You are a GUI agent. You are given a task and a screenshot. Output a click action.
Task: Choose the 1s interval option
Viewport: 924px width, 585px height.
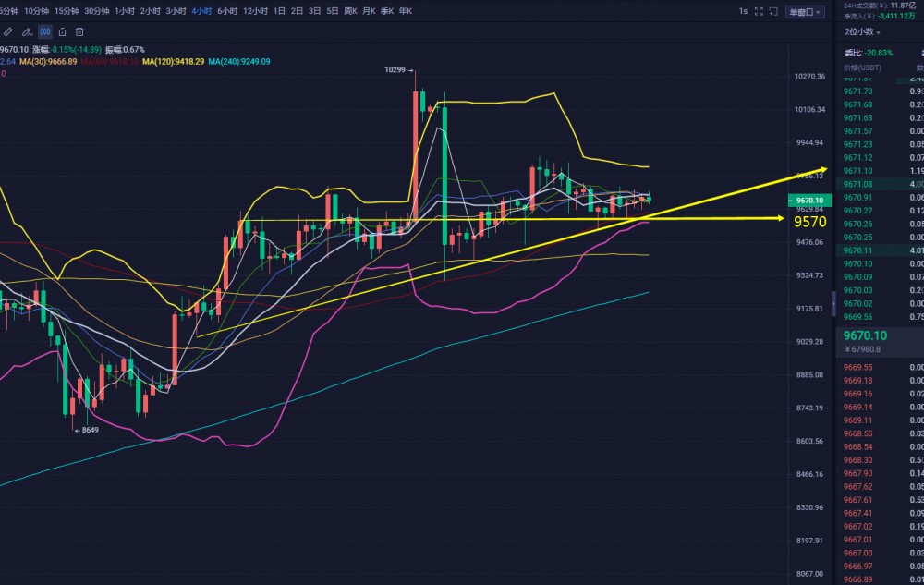pyautogui.click(x=743, y=11)
